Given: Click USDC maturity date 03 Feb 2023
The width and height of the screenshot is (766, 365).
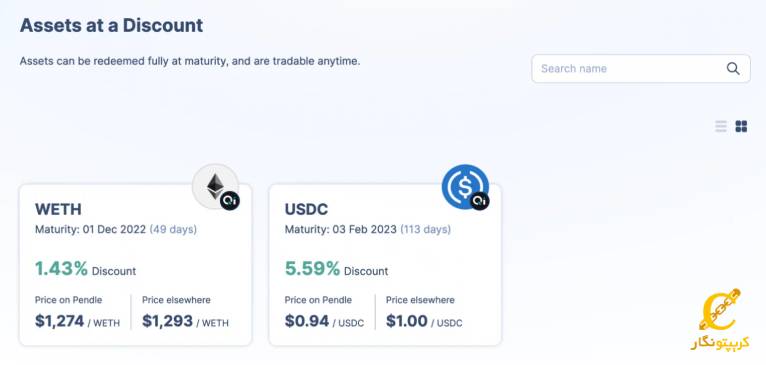Looking at the screenshot, I should coord(364,229).
